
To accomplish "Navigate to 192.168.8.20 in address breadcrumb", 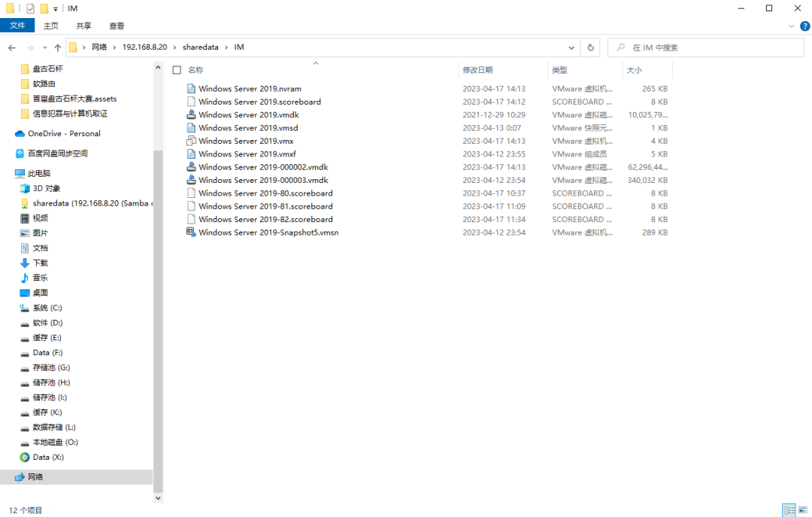I will point(144,47).
